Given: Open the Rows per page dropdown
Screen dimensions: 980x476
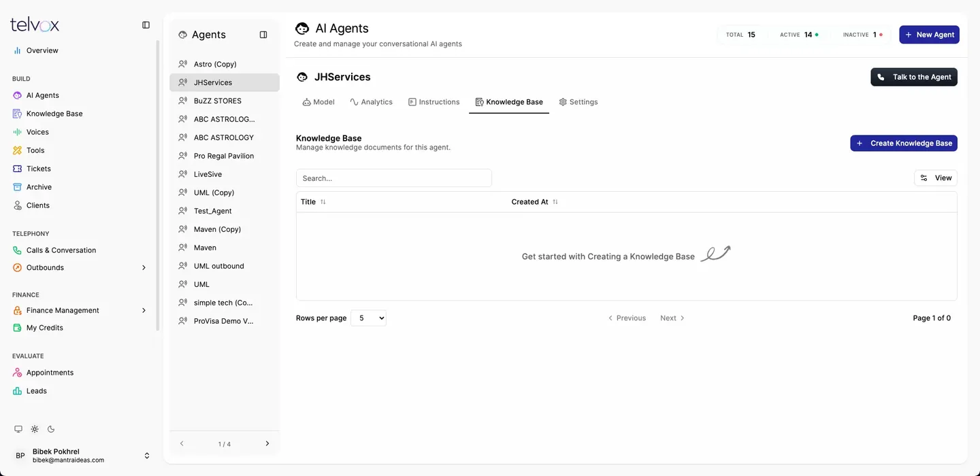Looking at the screenshot, I should (x=368, y=318).
